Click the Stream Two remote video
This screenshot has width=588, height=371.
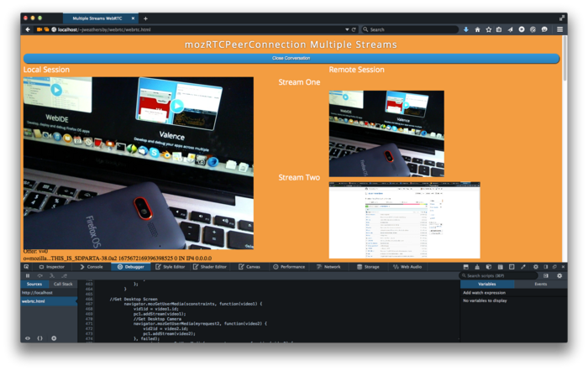click(404, 221)
